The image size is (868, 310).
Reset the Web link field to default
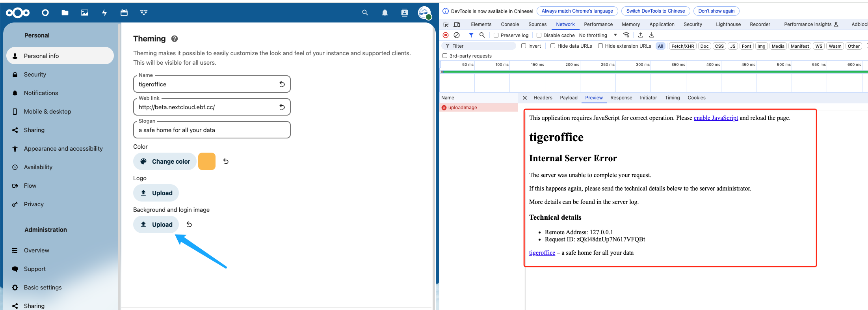click(282, 107)
